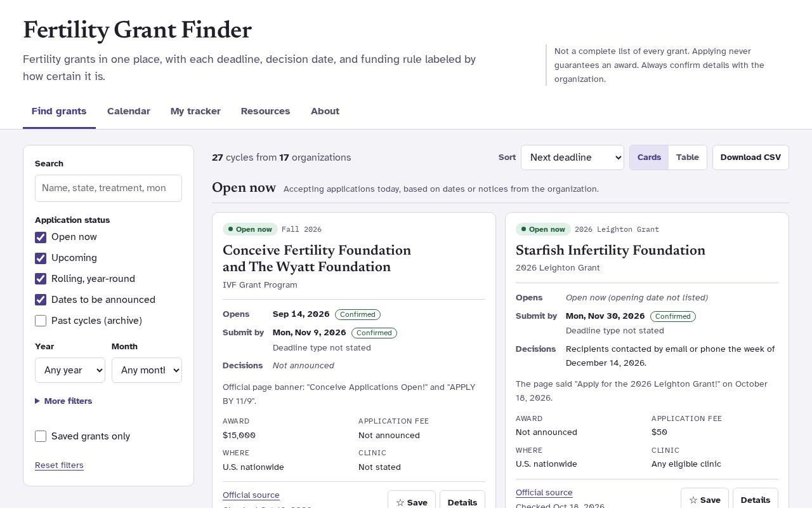Open Official source for Starfish Foundation
This screenshot has width=812, height=508.
pyautogui.click(x=544, y=493)
